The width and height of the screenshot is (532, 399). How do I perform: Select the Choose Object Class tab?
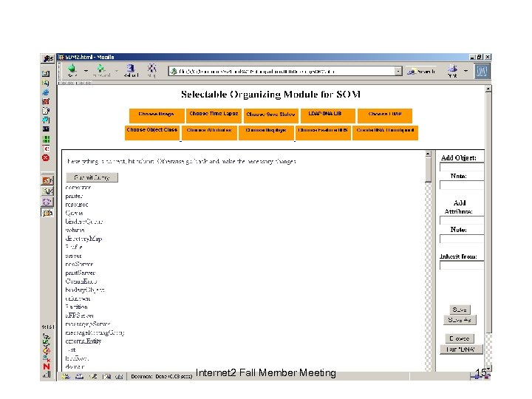click(x=152, y=133)
